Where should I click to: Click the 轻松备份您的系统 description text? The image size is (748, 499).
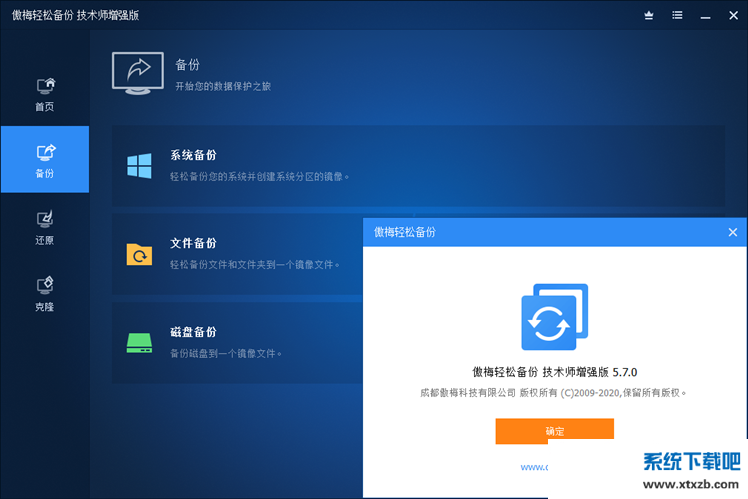click(258, 177)
